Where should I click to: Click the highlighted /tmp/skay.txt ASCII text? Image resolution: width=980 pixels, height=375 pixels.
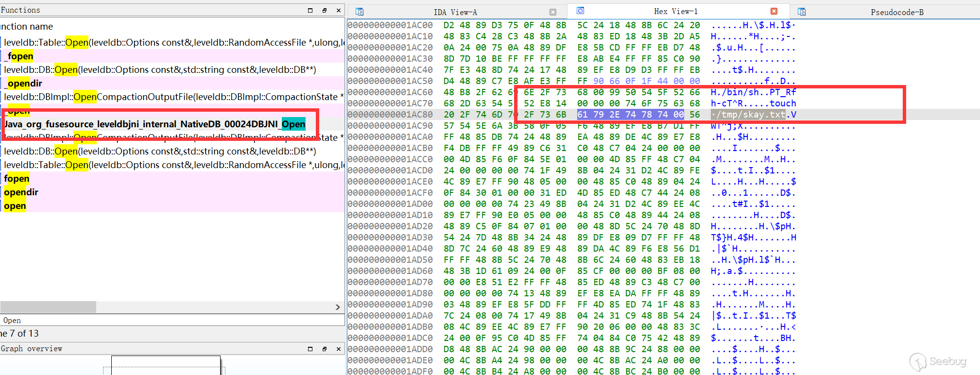click(751, 115)
